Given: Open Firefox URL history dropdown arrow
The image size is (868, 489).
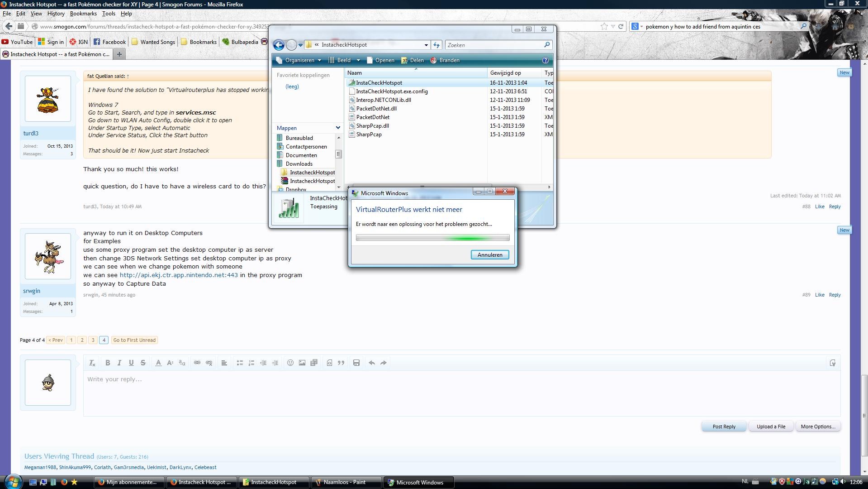Looking at the screenshot, I should (613, 26).
